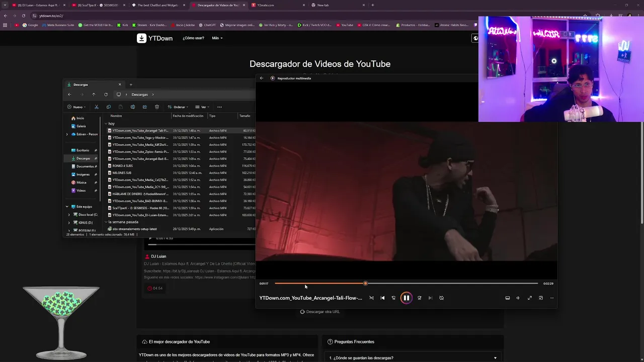This screenshot has width=644, height=362.
Task: Expand Estiven - Personal OneDrive node
Action: point(67,134)
